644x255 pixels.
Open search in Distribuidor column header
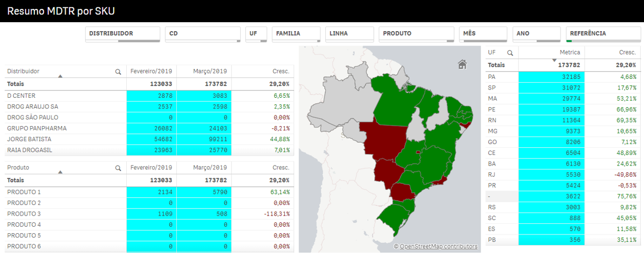click(118, 72)
